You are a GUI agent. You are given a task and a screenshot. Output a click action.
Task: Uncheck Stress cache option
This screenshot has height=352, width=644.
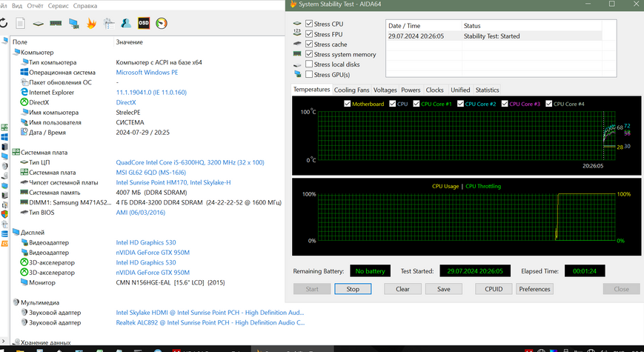click(x=309, y=44)
